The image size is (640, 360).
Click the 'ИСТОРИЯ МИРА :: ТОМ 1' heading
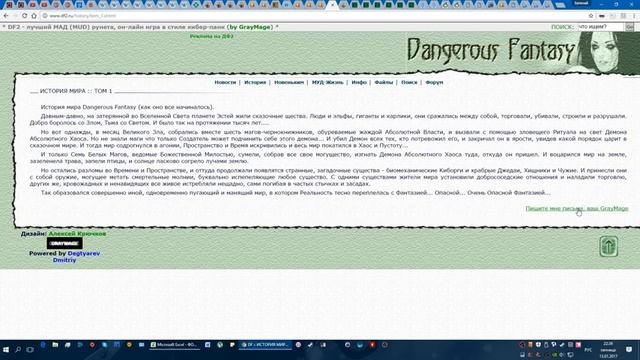coord(76,91)
